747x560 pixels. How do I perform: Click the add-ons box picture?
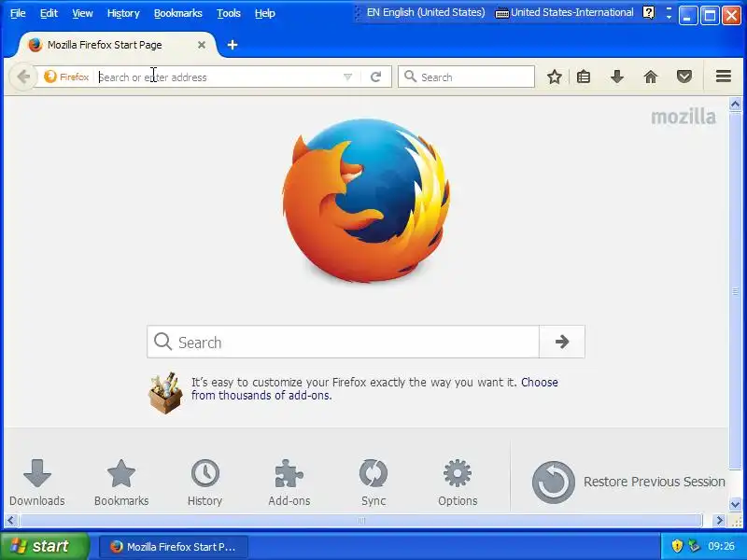pyautogui.click(x=165, y=392)
